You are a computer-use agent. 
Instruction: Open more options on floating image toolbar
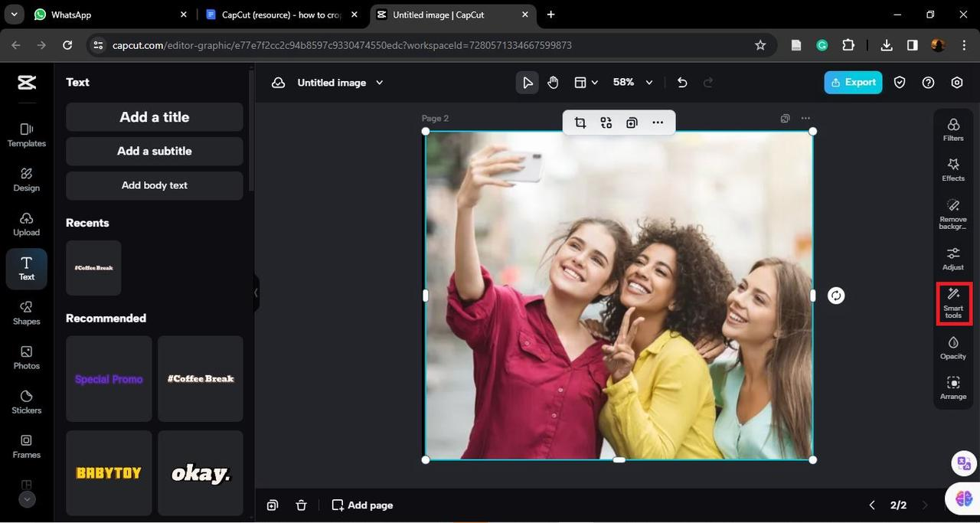[658, 123]
